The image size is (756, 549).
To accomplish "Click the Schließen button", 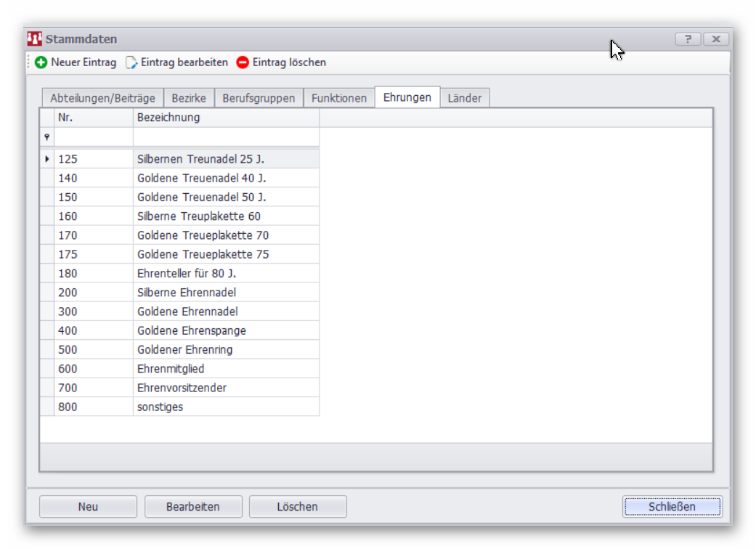I will click(672, 507).
